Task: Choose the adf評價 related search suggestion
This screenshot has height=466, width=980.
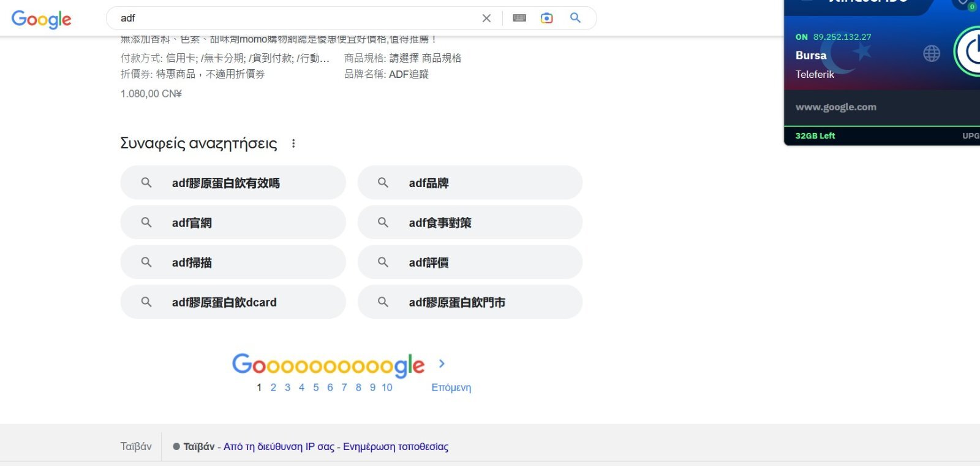Action: pyautogui.click(x=470, y=262)
